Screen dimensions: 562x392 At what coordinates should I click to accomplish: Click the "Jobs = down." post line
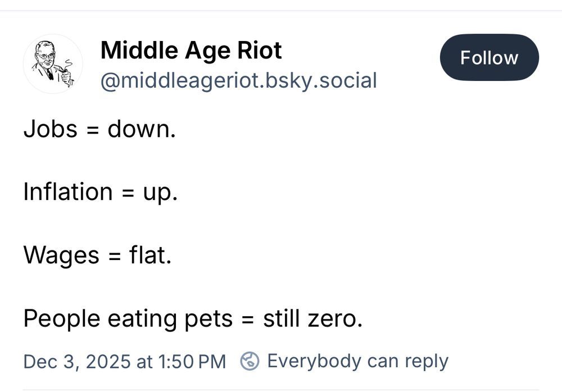pos(99,129)
